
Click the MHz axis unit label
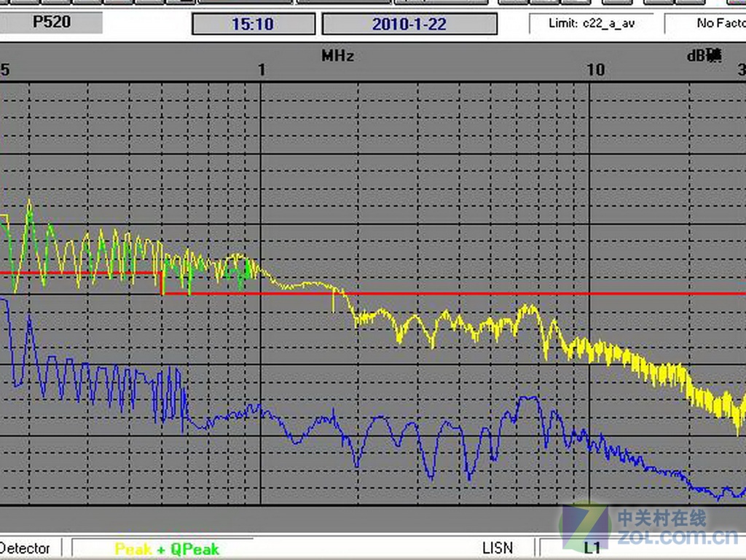[x=338, y=56]
